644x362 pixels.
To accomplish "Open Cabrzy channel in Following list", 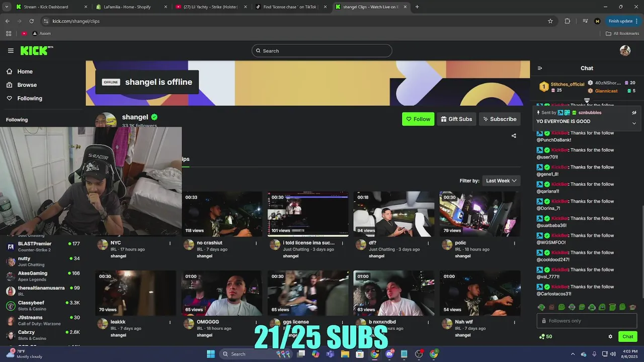I will point(43,335).
